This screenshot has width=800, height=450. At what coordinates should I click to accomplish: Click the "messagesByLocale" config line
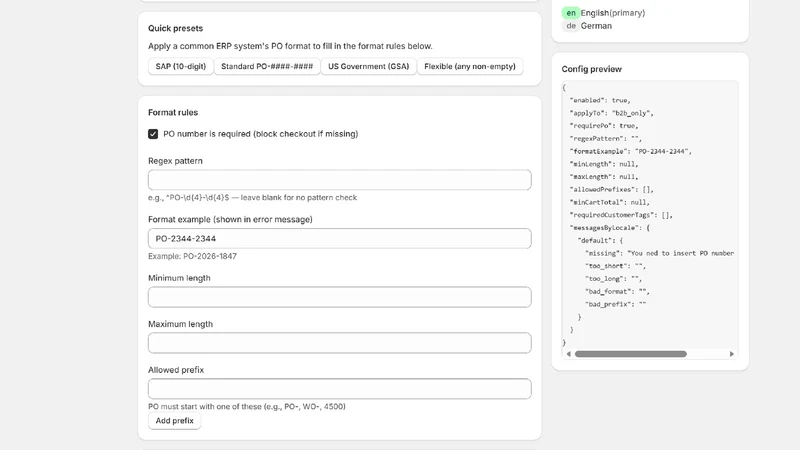(x=610, y=228)
